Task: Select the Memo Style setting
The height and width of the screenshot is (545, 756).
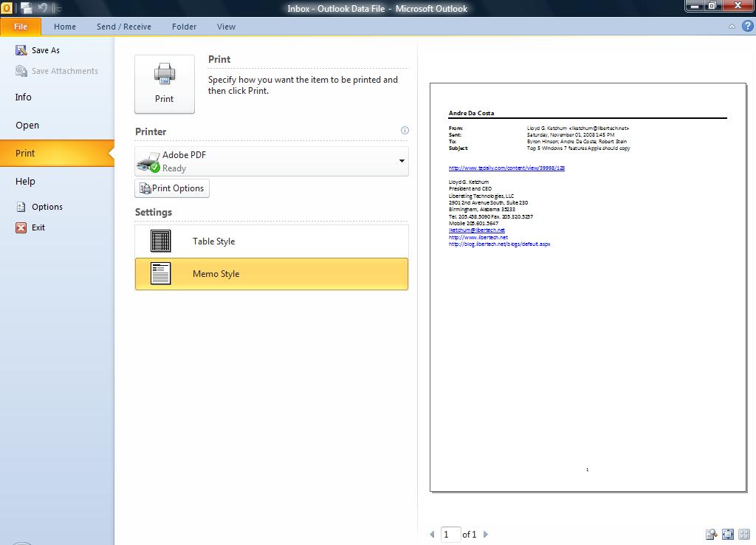Action: (272, 274)
